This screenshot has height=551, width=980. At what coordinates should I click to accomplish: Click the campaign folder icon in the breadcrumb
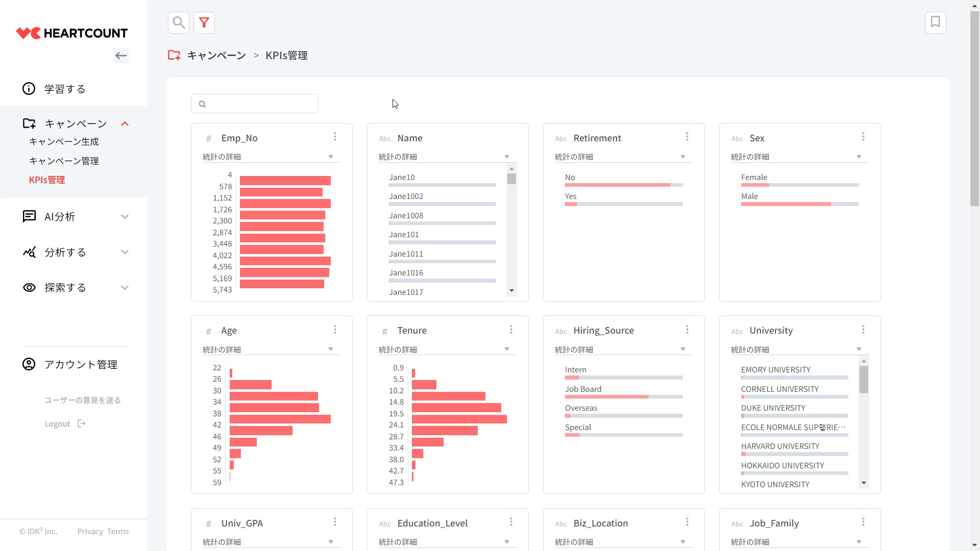pyautogui.click(x=174, y=55)
